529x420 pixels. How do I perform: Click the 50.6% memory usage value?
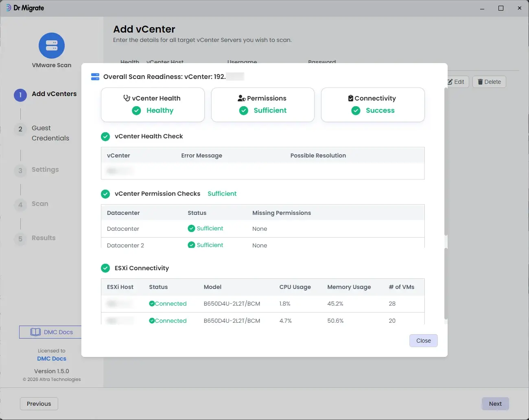pos(335,321)
